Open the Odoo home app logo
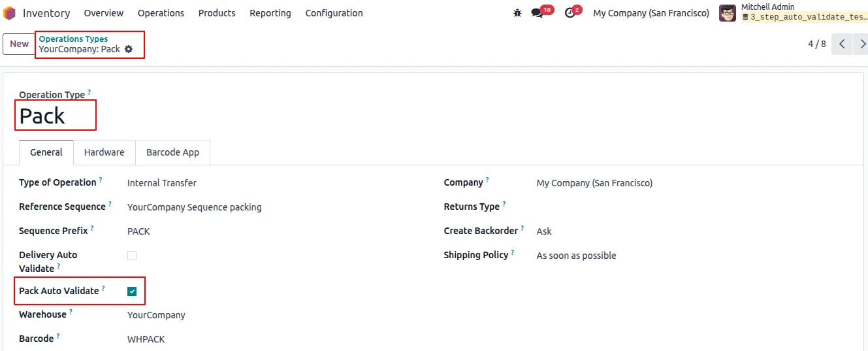This screenshot has width=868, height=351. [10, 13]
